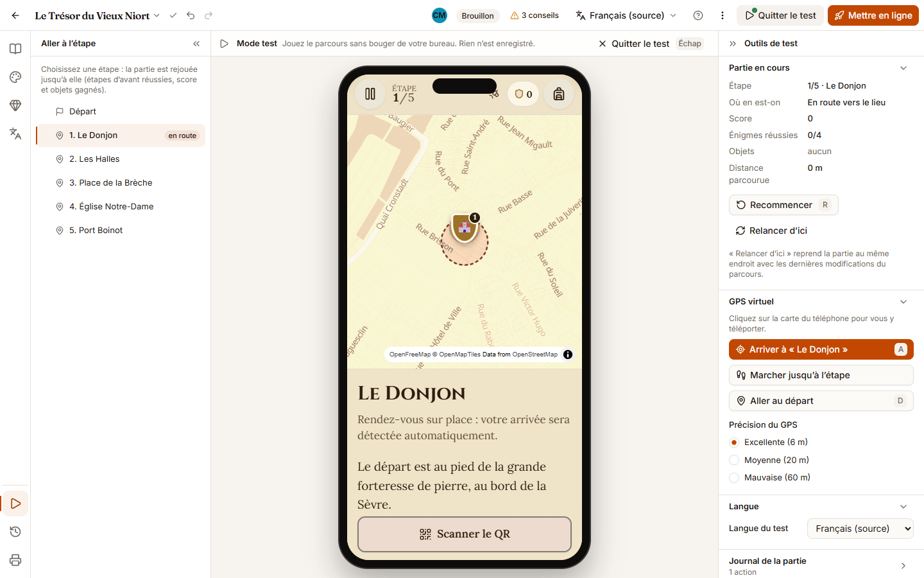The image size is (924, 578).
Task: Open the help question mark icon
Action: point(698,15)
